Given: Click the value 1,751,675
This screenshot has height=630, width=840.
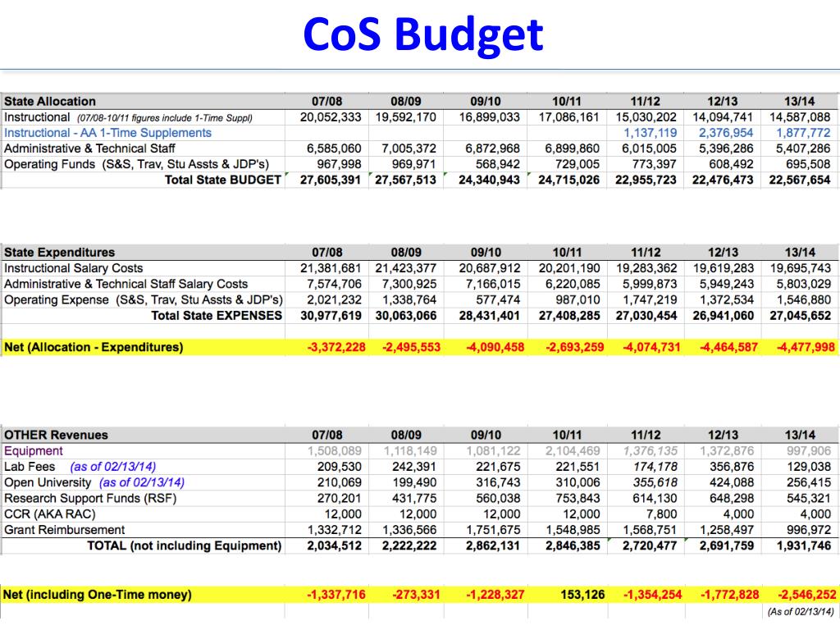Looking at the screenshot, I should (492, 530).
